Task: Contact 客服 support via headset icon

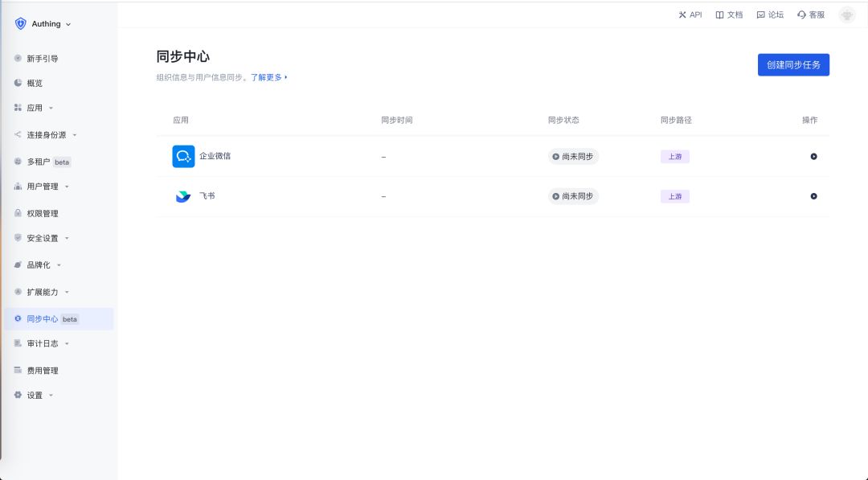Action: [x=811, y=14]
